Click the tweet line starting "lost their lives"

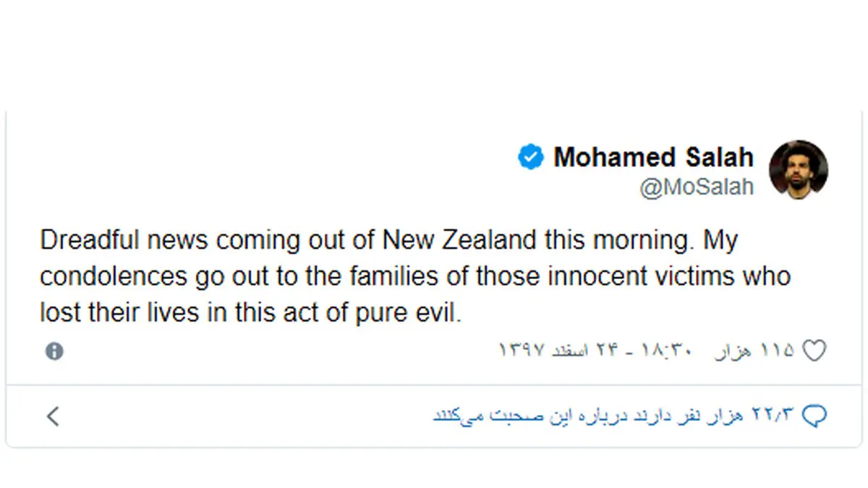(250, 312)
